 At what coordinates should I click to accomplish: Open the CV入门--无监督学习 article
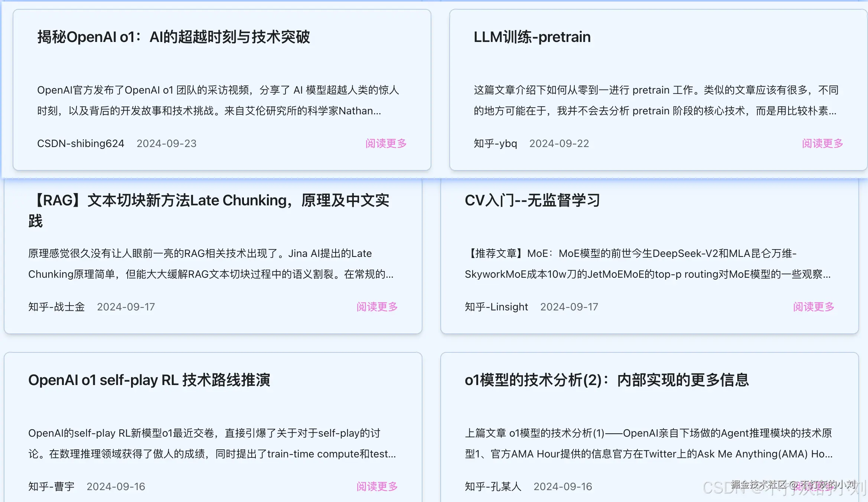(533, 201)
